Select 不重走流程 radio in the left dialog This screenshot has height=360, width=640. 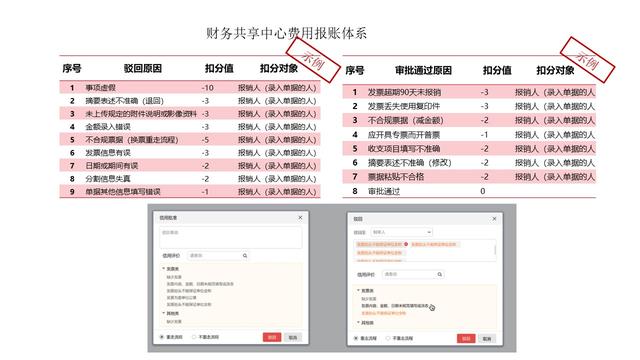coord(194,337)
